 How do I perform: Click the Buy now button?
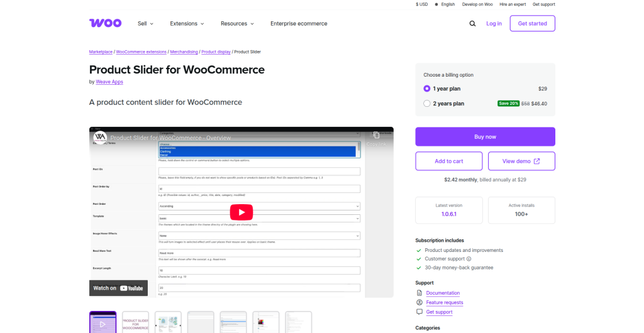(x=485, y=136)
